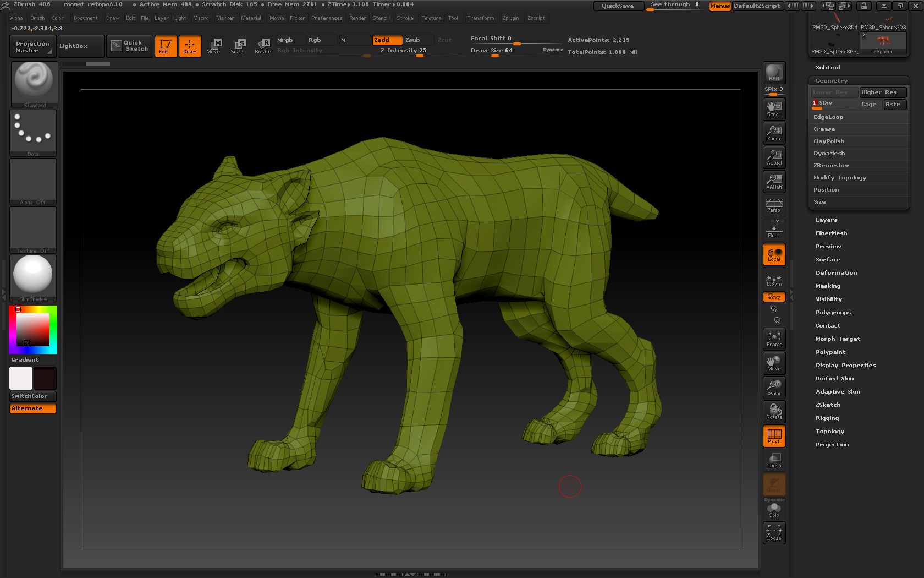Click the Higher Res button
The width and height of the screenshot is (924, 578).
883,92
